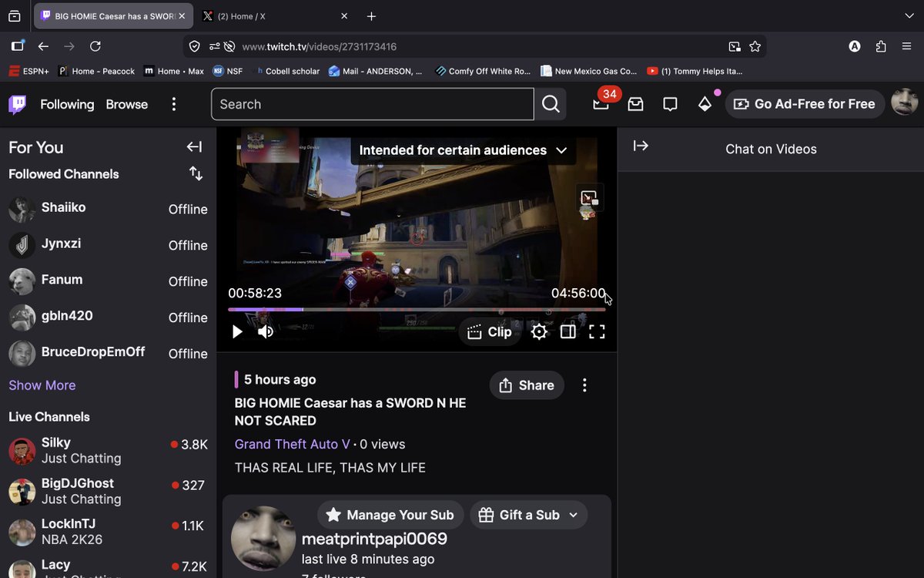Open browser application hamburger menu

[907, 46]
